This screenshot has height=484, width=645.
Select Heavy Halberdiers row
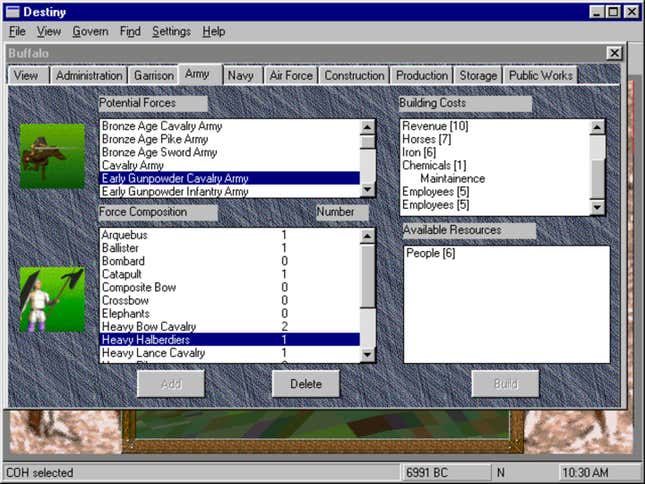coord(230,340)
